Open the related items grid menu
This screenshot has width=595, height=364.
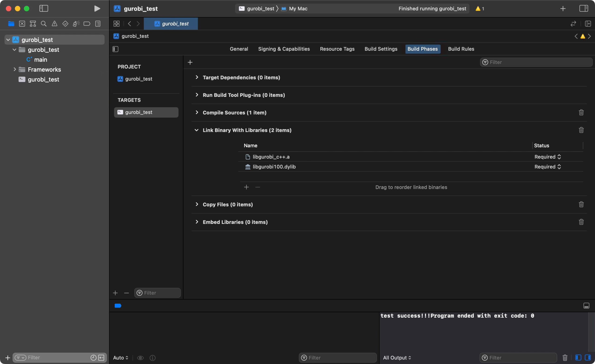[116, 24]
